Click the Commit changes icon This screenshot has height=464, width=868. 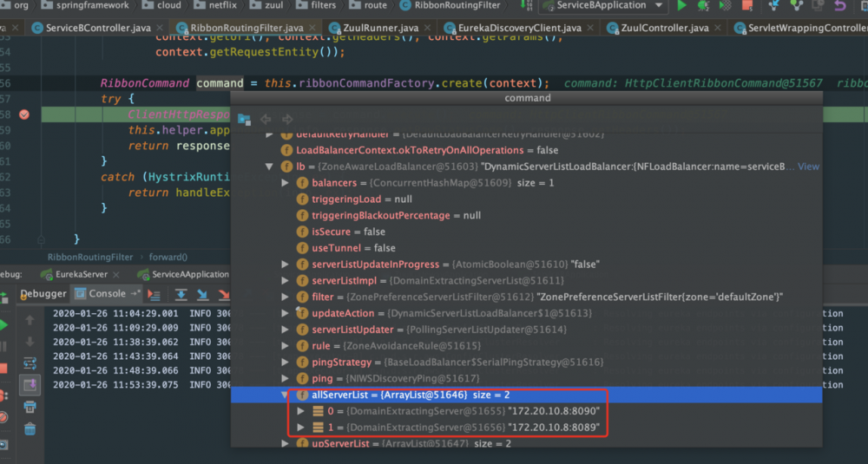click(796, 5)
